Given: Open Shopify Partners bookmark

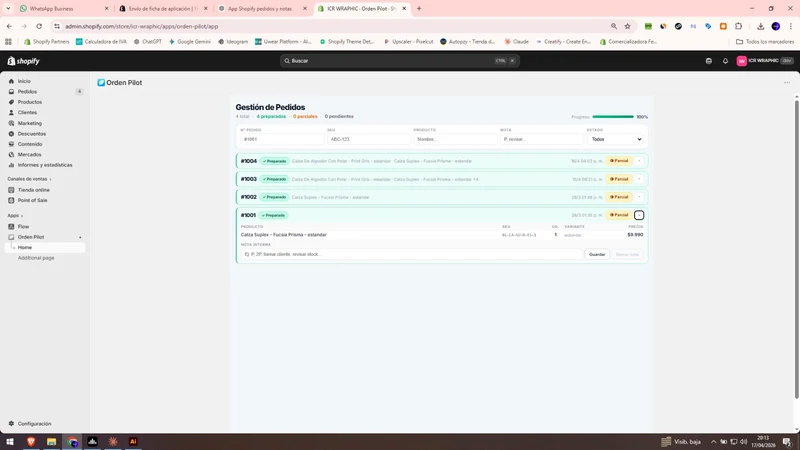Looking at the screenshot, I should [x=46, y=42].
